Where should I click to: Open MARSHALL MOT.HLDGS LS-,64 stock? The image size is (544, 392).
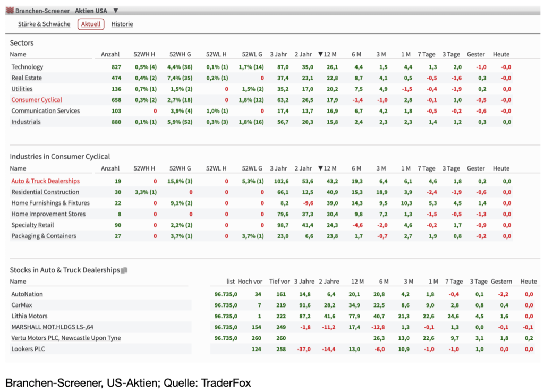pyautogui.click(x=52, y=327)
